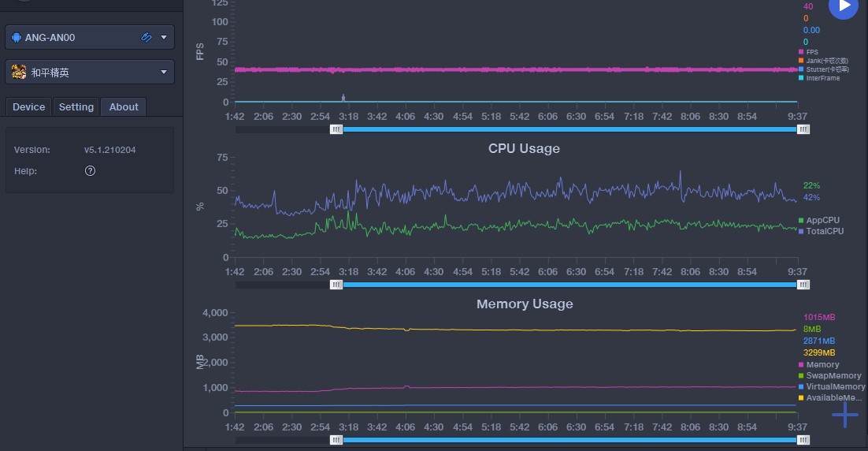Click the USB connection icon beside ANG-AN00
The image size is (868, 451).
pos(147,37)
